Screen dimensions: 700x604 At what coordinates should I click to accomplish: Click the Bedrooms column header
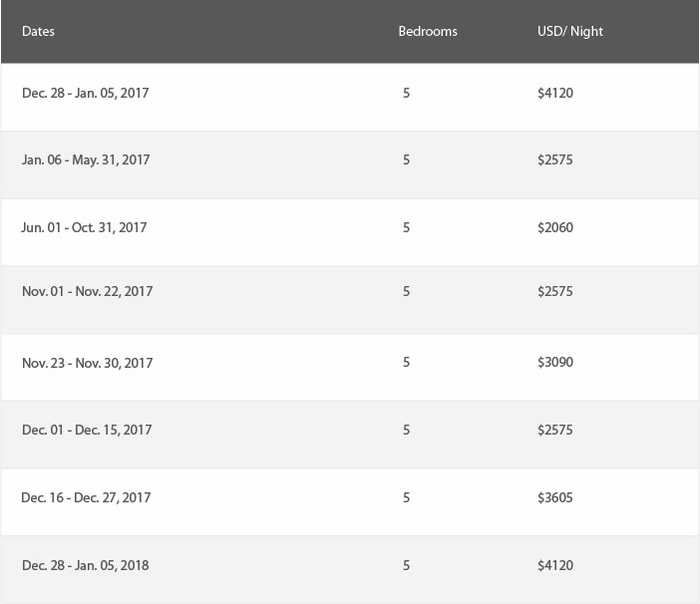coord(428,31)
